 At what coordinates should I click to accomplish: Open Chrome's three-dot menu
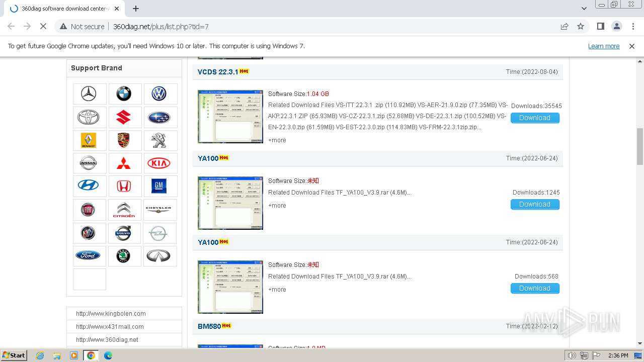[633, 26]
